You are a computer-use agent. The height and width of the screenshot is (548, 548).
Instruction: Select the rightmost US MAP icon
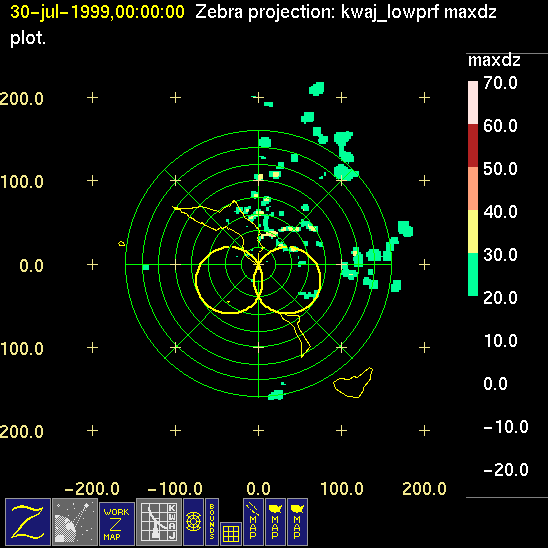[297, 522]
